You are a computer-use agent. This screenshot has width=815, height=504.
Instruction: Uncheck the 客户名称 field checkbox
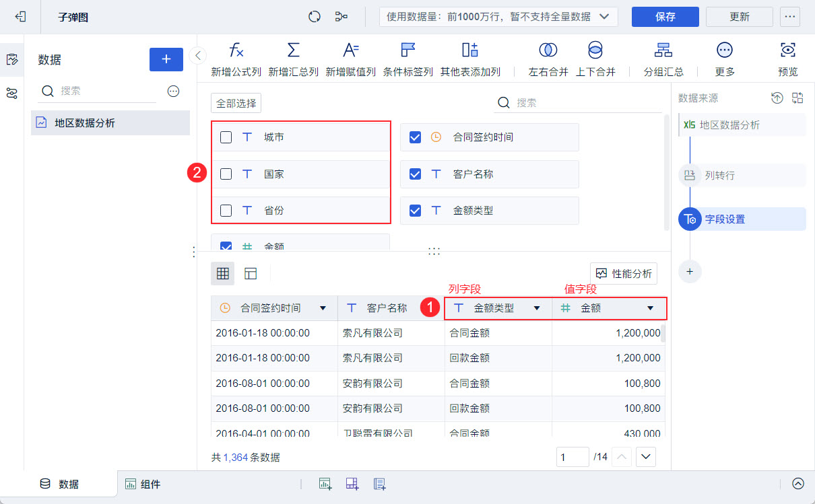[416, 174]
